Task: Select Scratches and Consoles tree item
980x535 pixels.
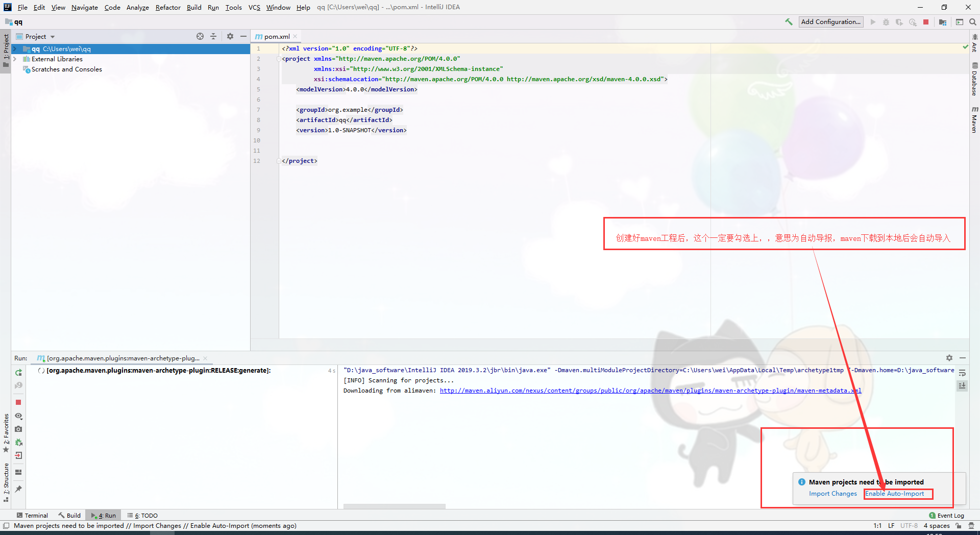Action: pyautogui.click(x=67, y=69)
